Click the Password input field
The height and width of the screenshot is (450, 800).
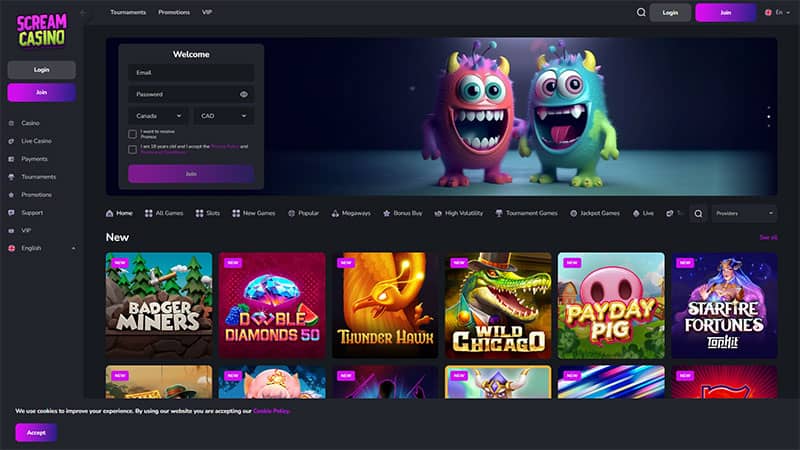(191, 94)
